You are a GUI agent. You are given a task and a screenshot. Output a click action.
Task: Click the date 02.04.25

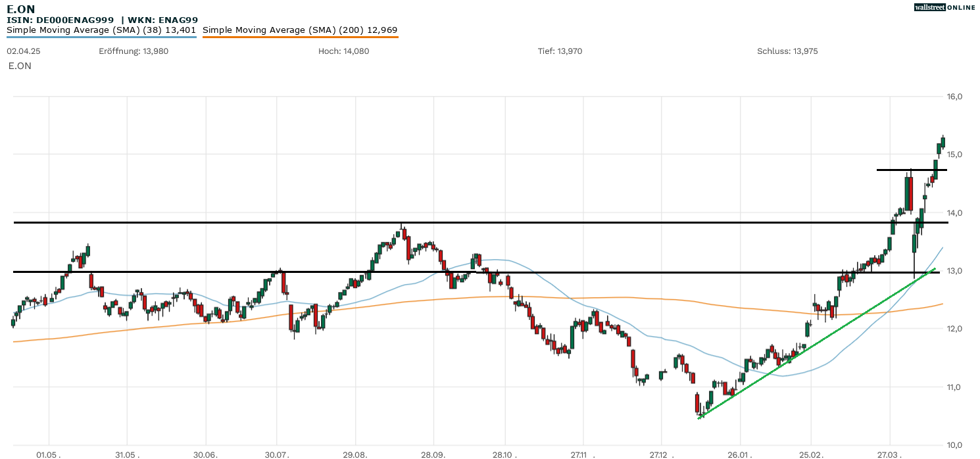[x=22, y=51]
